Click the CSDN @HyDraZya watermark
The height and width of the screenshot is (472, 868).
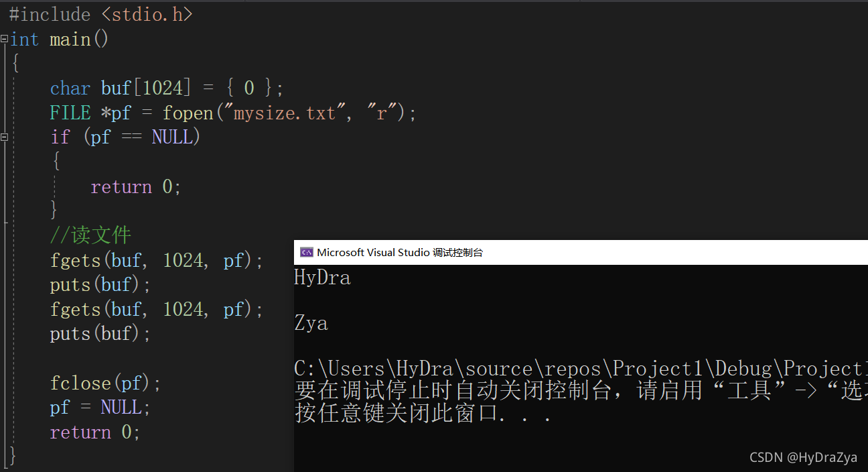[803, 457]
